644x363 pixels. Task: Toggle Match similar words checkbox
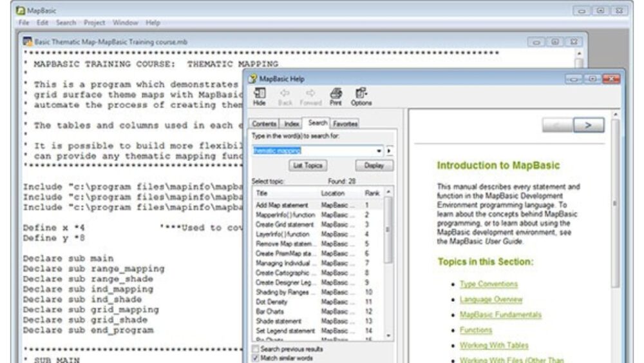click(256, 358)
